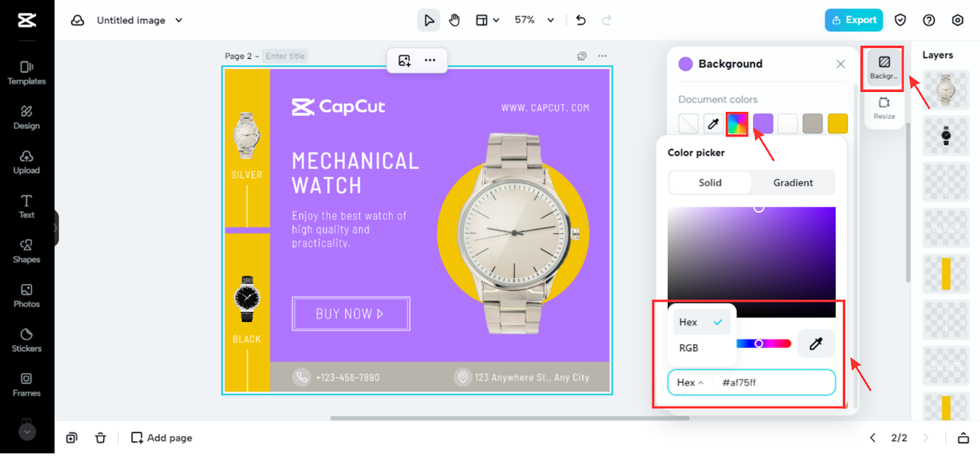Switch to the Gradient color tab
Screen dimensions: 980x456
793,182
